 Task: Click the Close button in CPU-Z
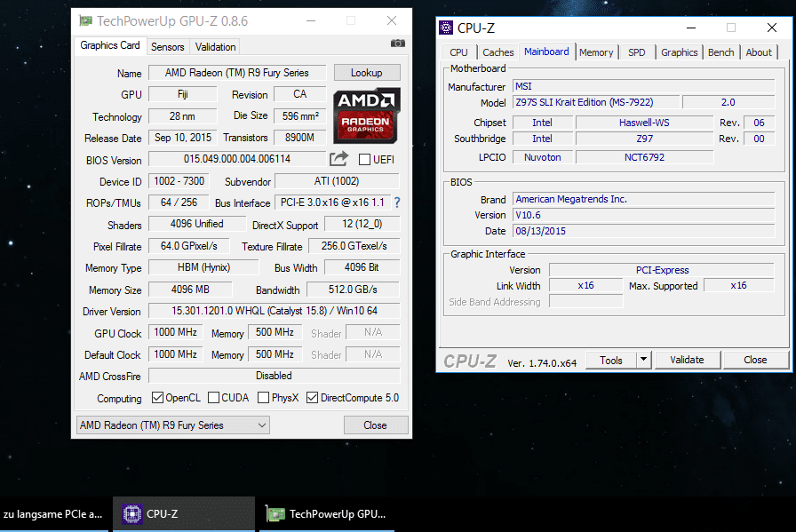[755, 360]
